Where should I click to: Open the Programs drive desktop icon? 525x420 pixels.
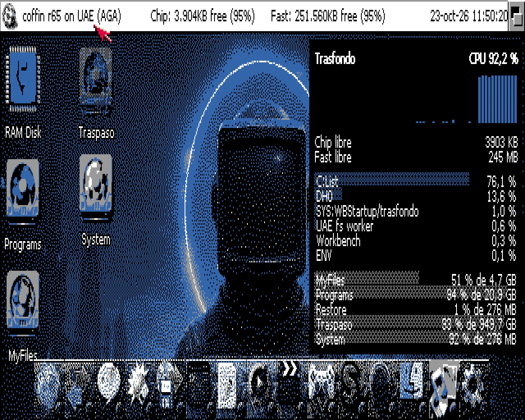(23, 192)
